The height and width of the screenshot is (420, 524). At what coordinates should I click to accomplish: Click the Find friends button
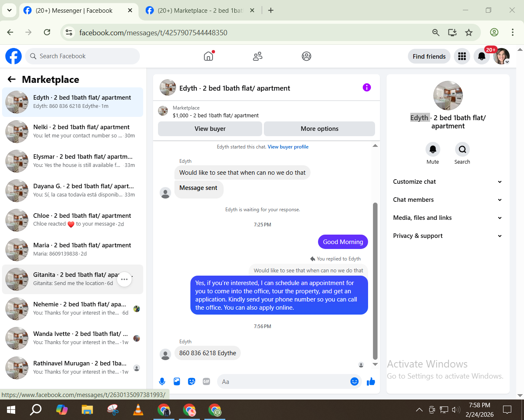point(429,56)
